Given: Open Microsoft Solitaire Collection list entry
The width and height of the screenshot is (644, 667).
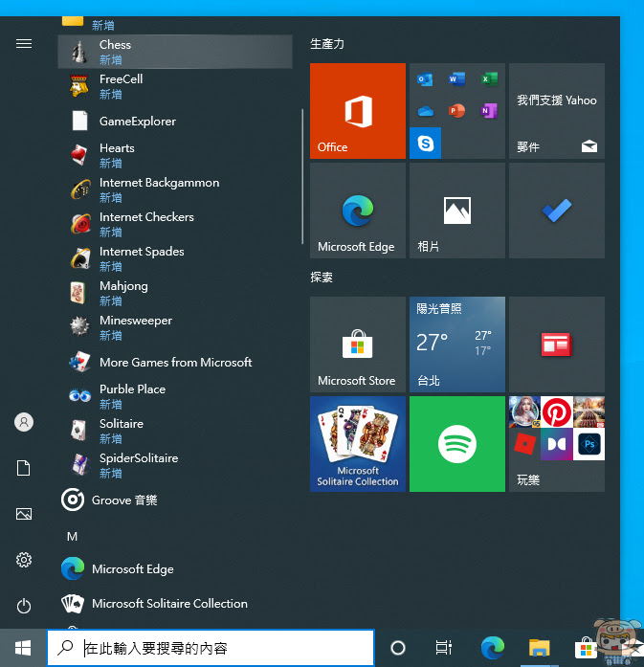Looking at the screenshot, I should point(175,603).
